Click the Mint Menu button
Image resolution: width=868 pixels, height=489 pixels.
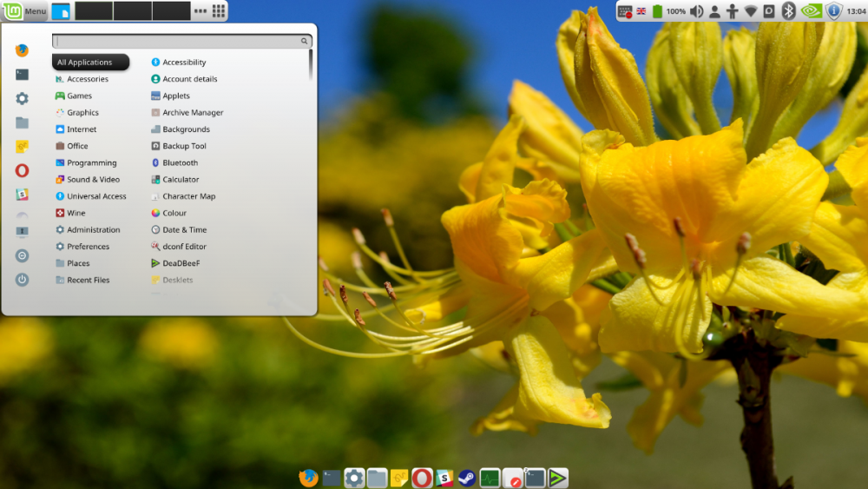click(x=24, y=11)
